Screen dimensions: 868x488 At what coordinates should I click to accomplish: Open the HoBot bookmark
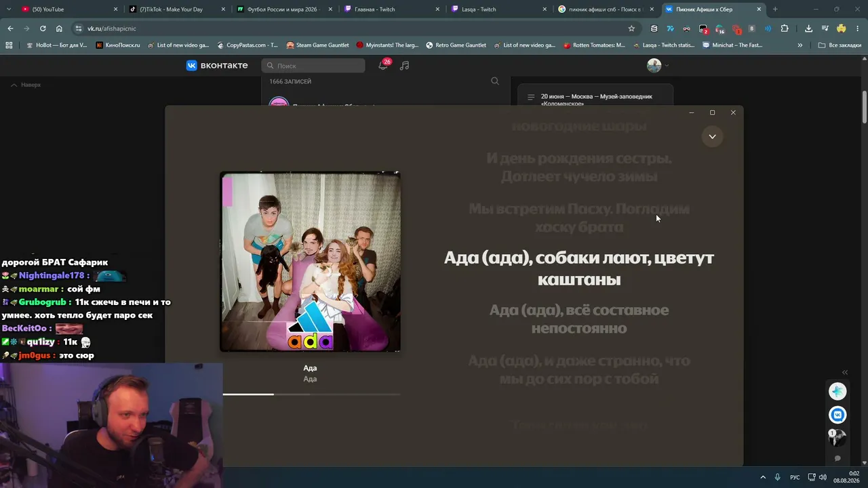pyautogui.click(x=57, y=45)
